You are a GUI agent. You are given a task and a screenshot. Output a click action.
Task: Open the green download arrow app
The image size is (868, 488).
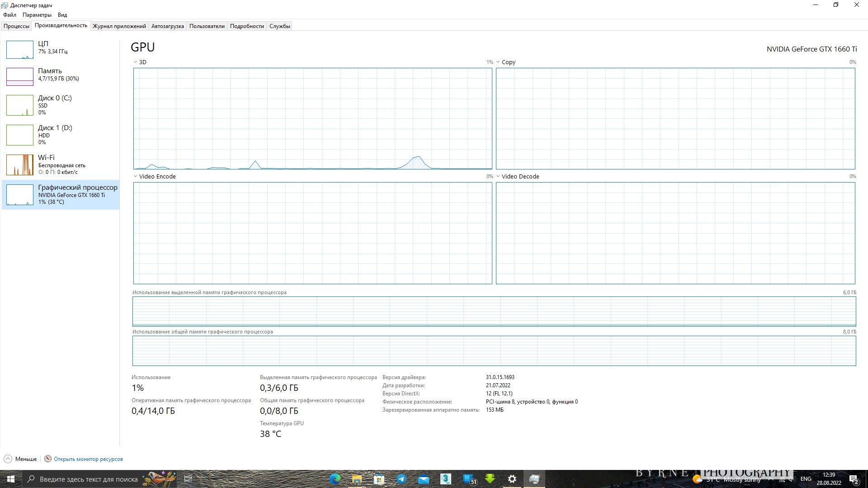(490, 479)
